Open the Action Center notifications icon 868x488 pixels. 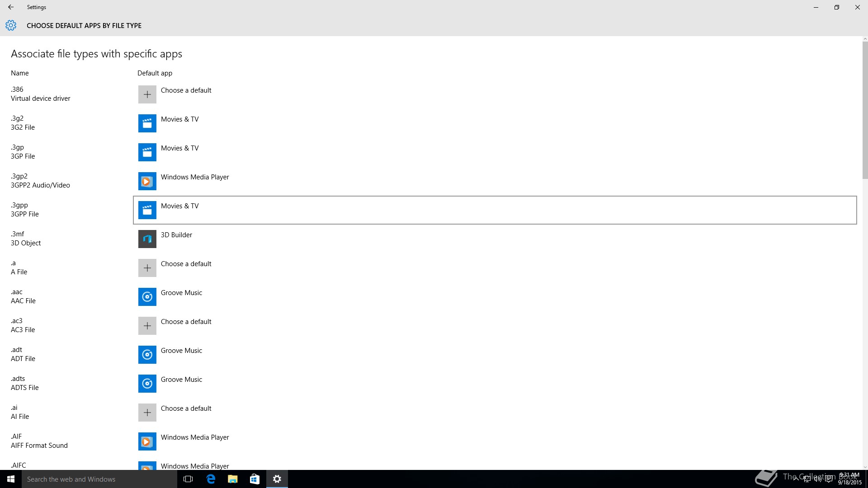click(x=829, y=479)
